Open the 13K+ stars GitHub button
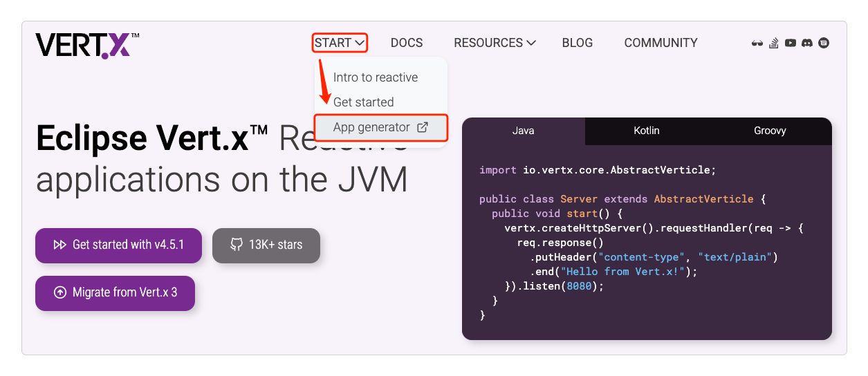This screenshot has width=868, height=376. click(x=266, y=245)
